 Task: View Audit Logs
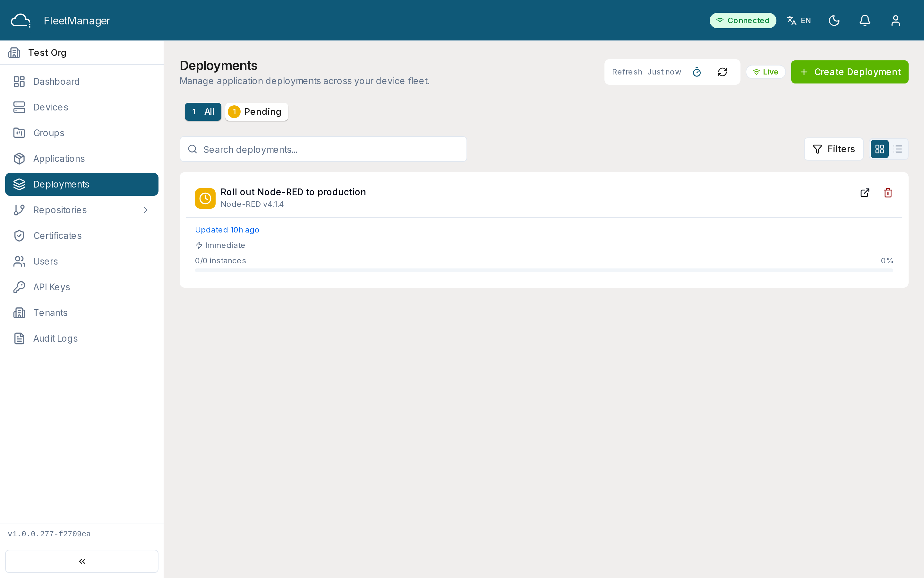82,338
